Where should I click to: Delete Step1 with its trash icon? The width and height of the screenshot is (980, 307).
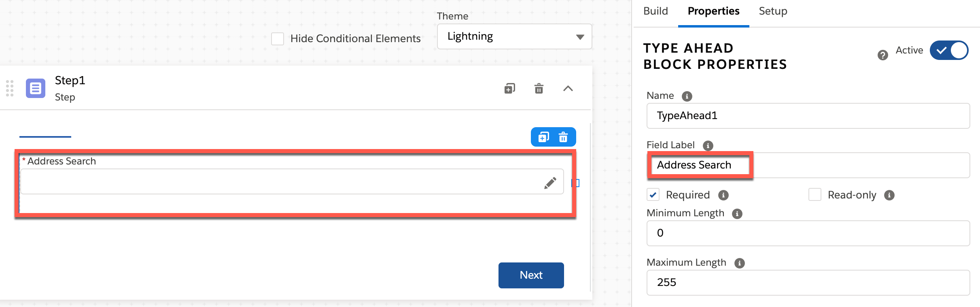click(x=539, y=88)
